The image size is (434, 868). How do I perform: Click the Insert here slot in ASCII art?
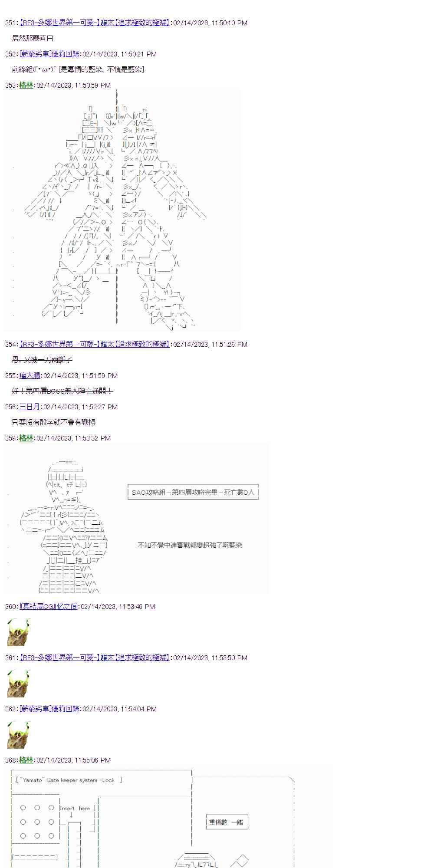tap(75, 808)
